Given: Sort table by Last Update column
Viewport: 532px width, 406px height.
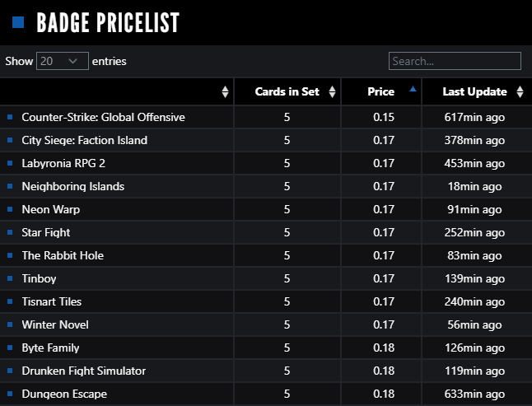Looking at the screenshot, I should pyautogui.click(x=474, y=92).
